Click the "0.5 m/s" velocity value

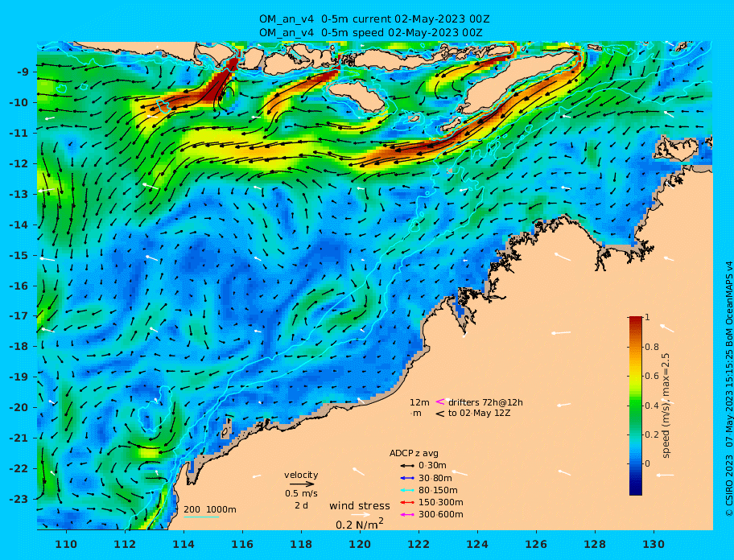coord(301,493)
